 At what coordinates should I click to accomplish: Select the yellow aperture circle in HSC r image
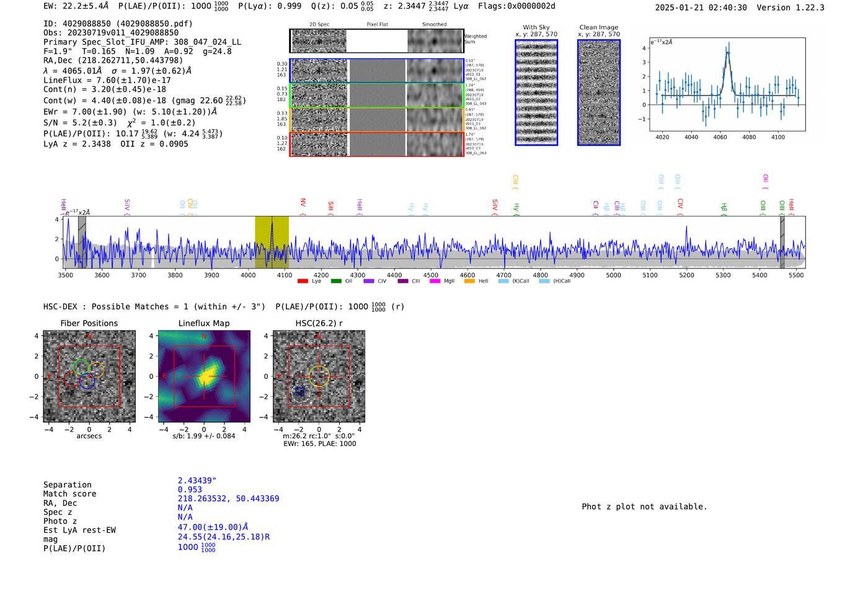point(319,376)
